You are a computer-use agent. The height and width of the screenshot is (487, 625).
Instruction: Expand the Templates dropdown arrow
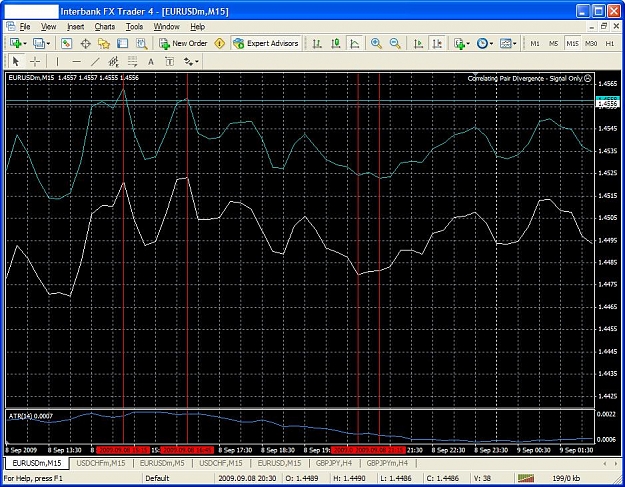[x=515, y=44]
